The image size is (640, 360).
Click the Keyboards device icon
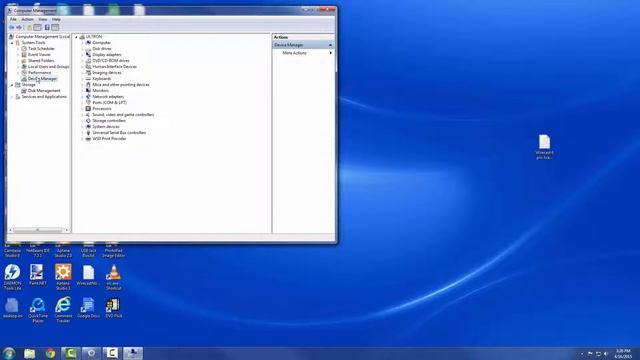88,78
